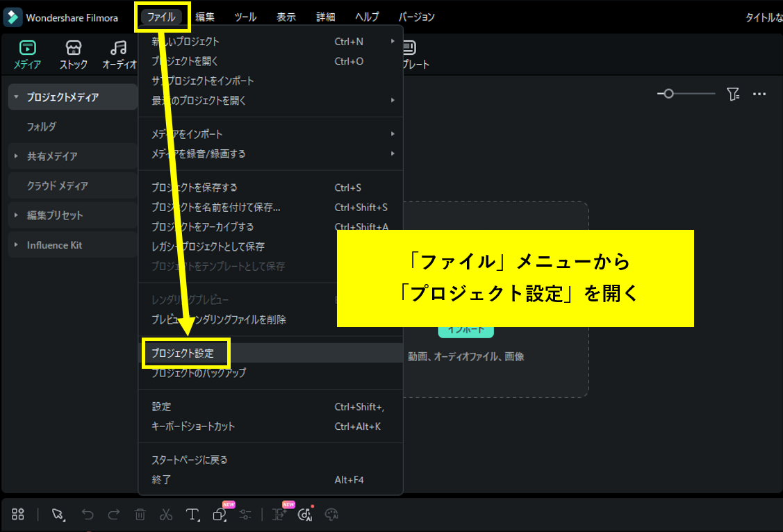The image size is (783, 532).
Task: Pick the Text tool in the toolbar
Action: click(x=192, y=514)
